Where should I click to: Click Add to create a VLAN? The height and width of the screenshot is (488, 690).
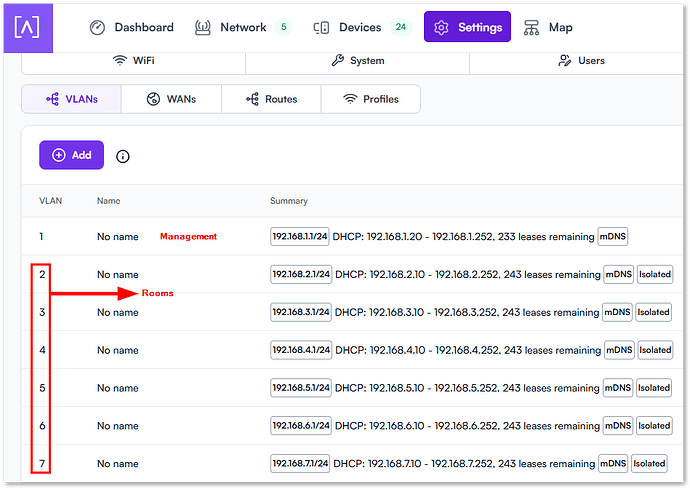click(71, 155)
